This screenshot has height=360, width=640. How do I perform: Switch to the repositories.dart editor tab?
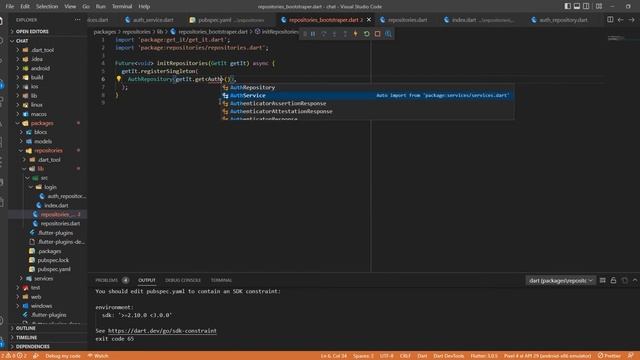pyautogui.click(x=404, y=20)
